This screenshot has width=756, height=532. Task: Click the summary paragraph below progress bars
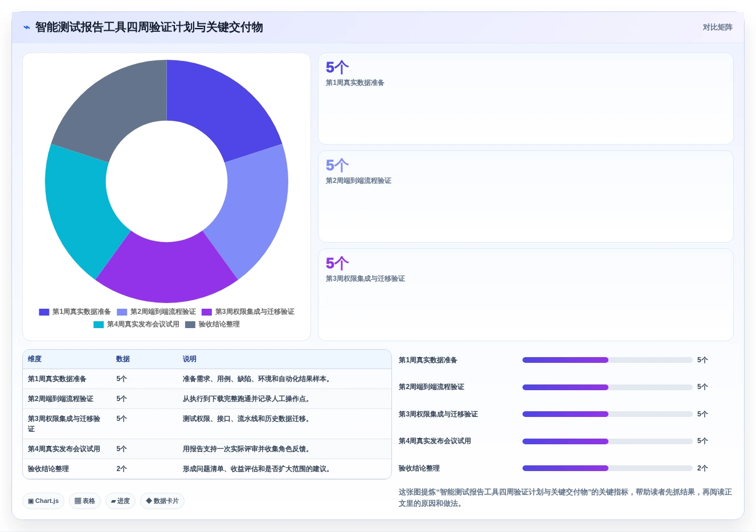click(565, 498)
